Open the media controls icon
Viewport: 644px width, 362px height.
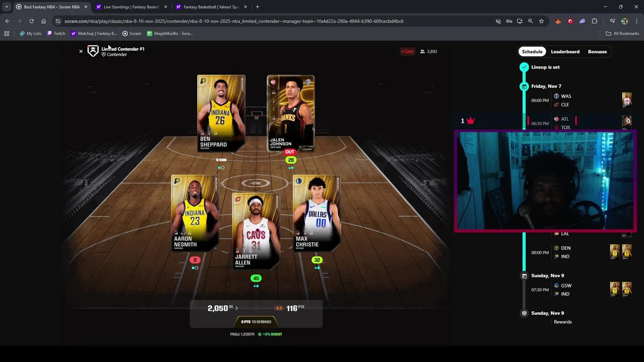612,21
